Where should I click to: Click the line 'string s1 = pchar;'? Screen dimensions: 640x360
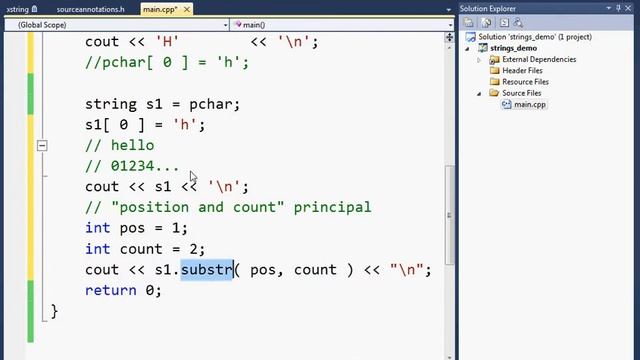pyautogui.click(x=162, y=104)
